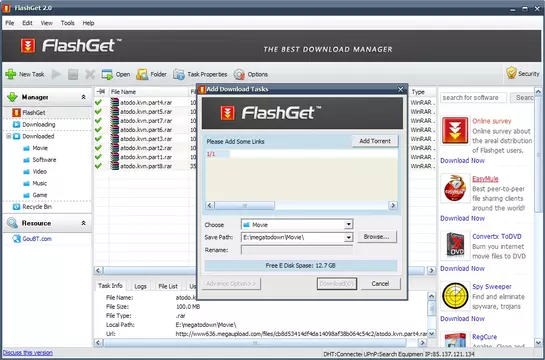
Task: Open the Game folder in the sidebar
Action: 40,195
